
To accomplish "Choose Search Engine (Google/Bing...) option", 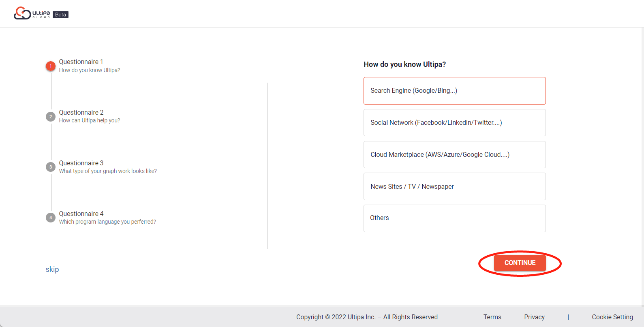I will coord(454,91).
